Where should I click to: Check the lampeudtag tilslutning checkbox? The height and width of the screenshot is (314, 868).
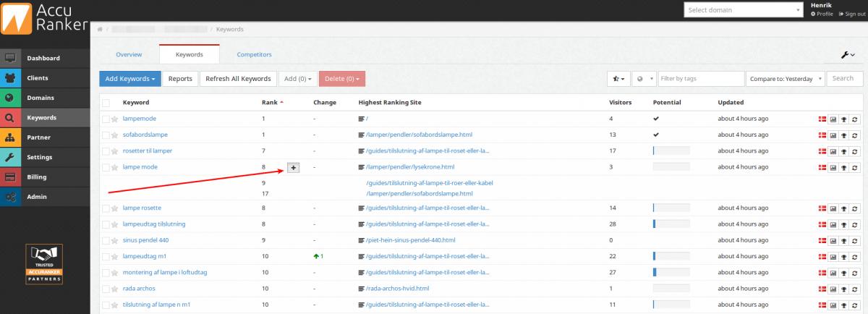pos(106,224)
